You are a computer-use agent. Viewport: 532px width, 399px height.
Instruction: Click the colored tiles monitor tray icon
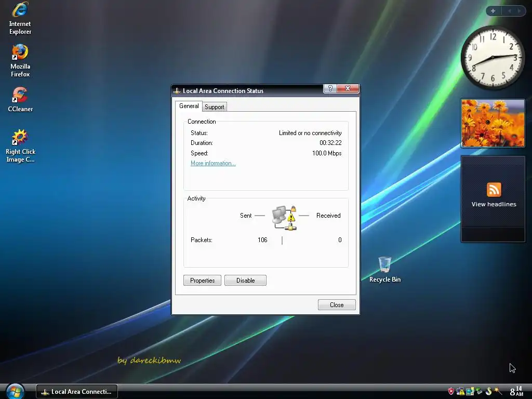tap(470, 392)
